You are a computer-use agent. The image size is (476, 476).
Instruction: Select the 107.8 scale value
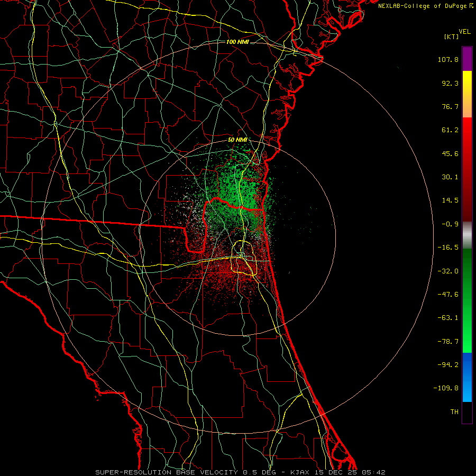pos(448,59)
